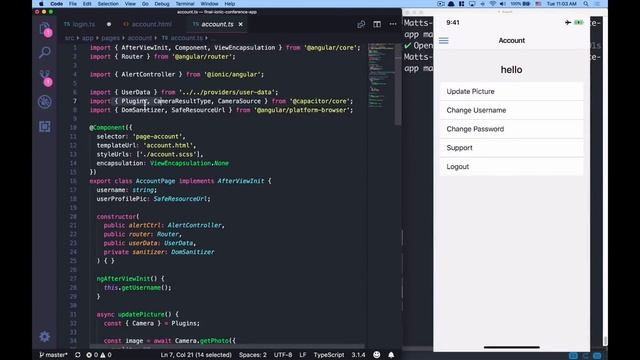Screen dimensions: 640x360
Task: Open errors and warnings count in status bar
Action: 99,355
